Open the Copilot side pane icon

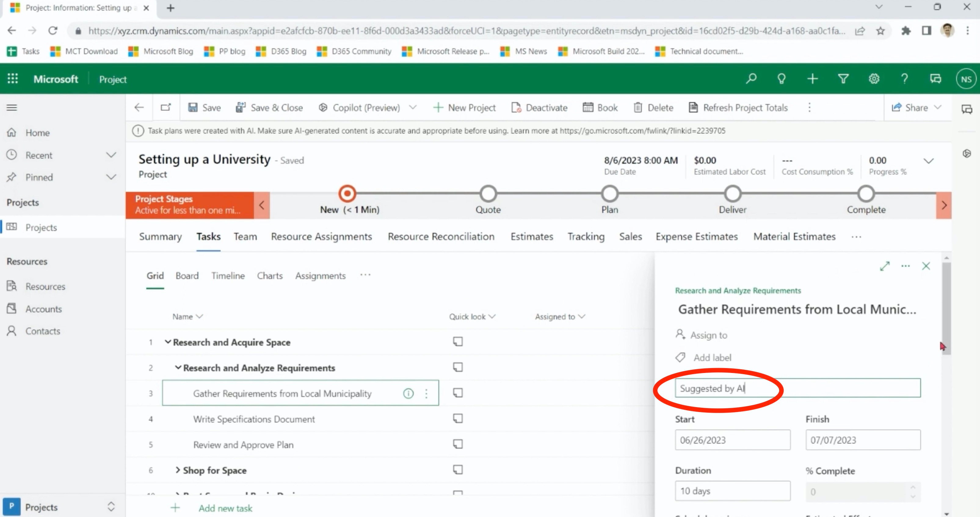point(967,153)
